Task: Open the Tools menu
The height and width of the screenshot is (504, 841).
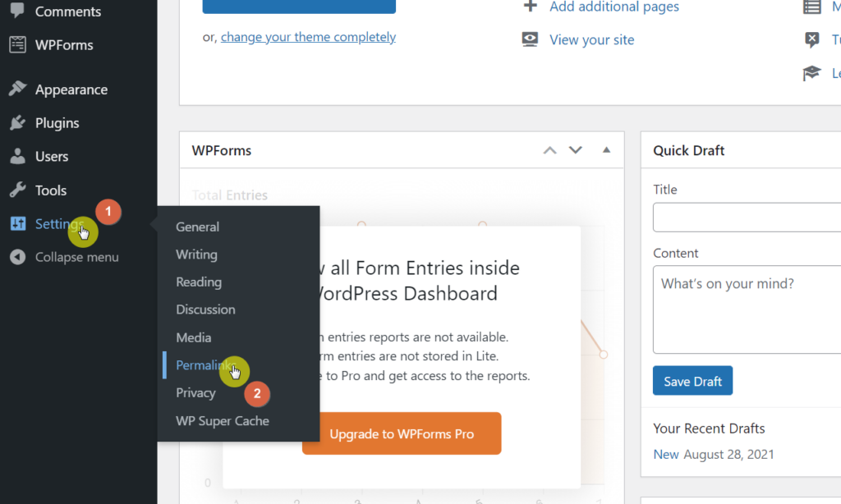Action: pyautogui.click(x=51, y=190)
